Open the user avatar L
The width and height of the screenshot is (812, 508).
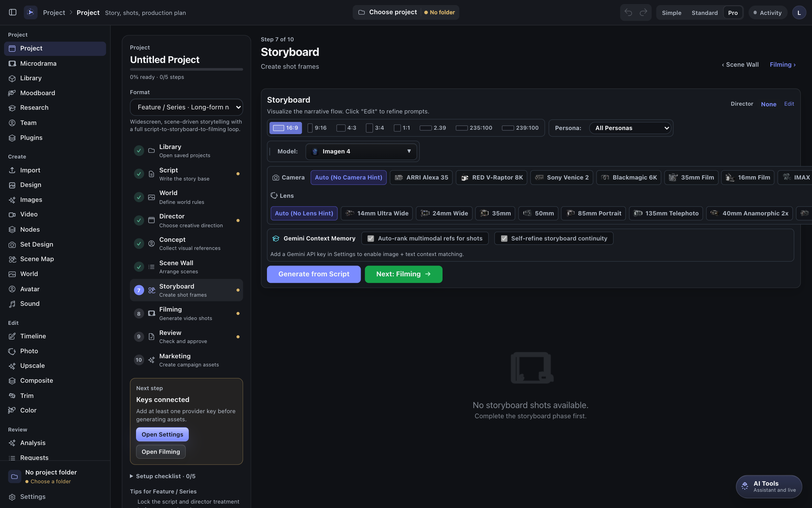click(x=799, y=13)
